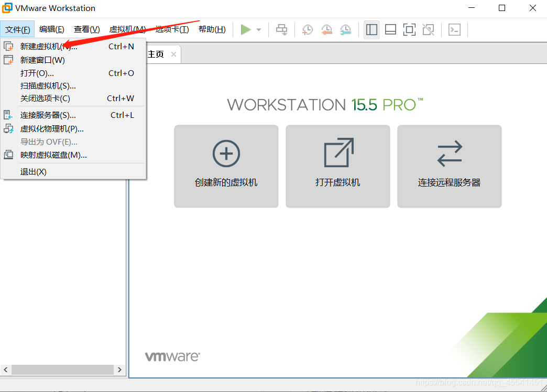Click the Unity mode toolbar icon
The image size is (547, 392).
[x=429, y=30]
